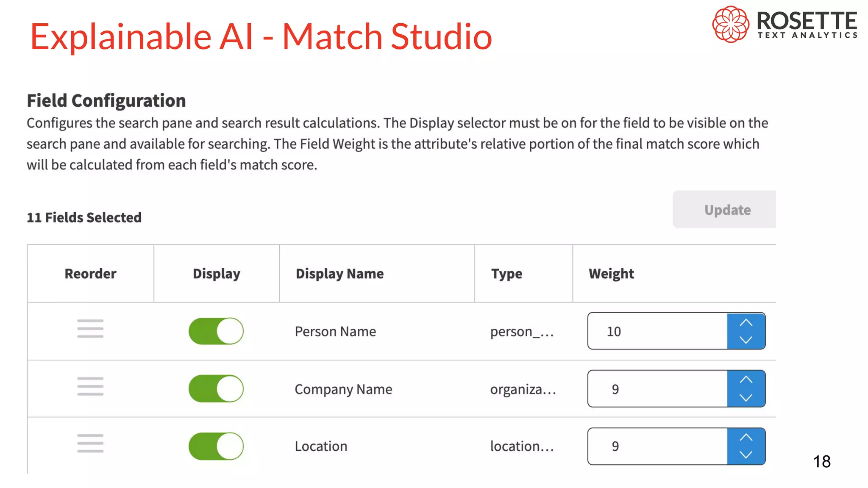Increase Location weight with up arrow

pyautogui.click(x=746, y=438)
